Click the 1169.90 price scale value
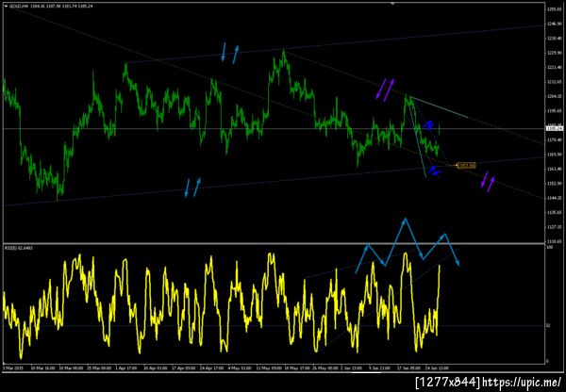 click(x=555, y=155)
